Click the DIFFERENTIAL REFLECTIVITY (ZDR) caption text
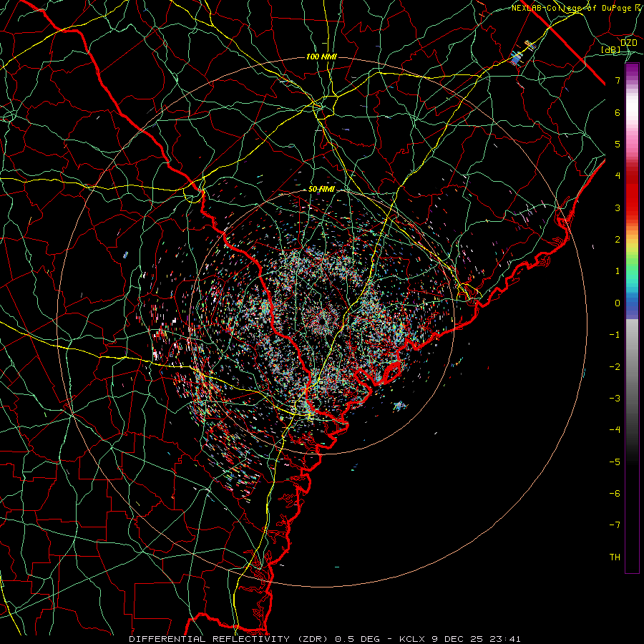 (x=229, y=639)
